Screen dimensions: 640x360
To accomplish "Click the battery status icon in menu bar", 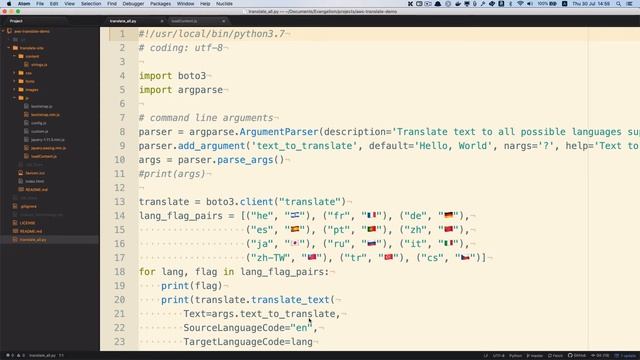I will [x=553, y=4].
